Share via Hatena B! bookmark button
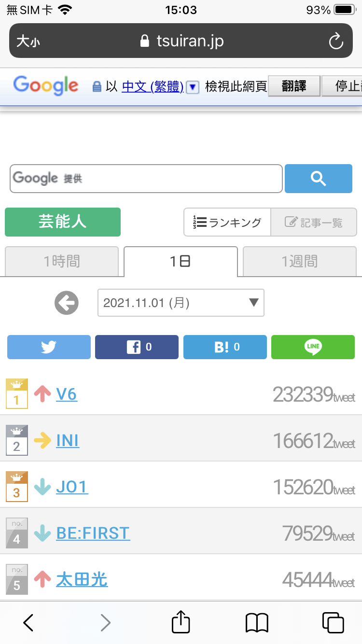Image resolution: width=362 pixels, height=644 pixels. pyautogui.click(x=225, y=347)
